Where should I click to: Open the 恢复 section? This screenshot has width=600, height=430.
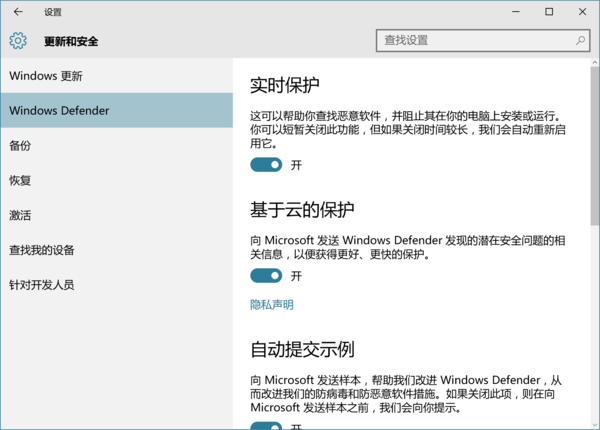point(117,180)
